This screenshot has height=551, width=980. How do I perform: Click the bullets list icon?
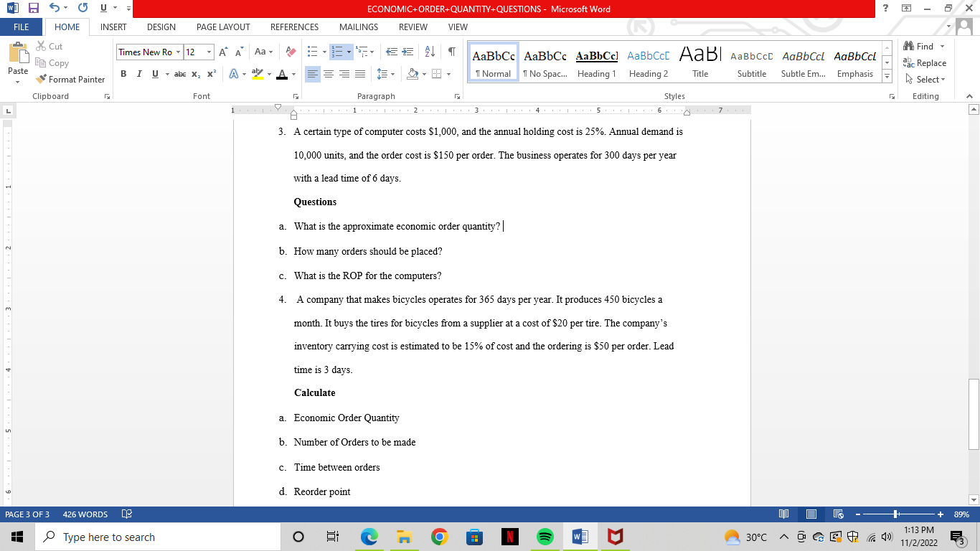coord(313,51)
